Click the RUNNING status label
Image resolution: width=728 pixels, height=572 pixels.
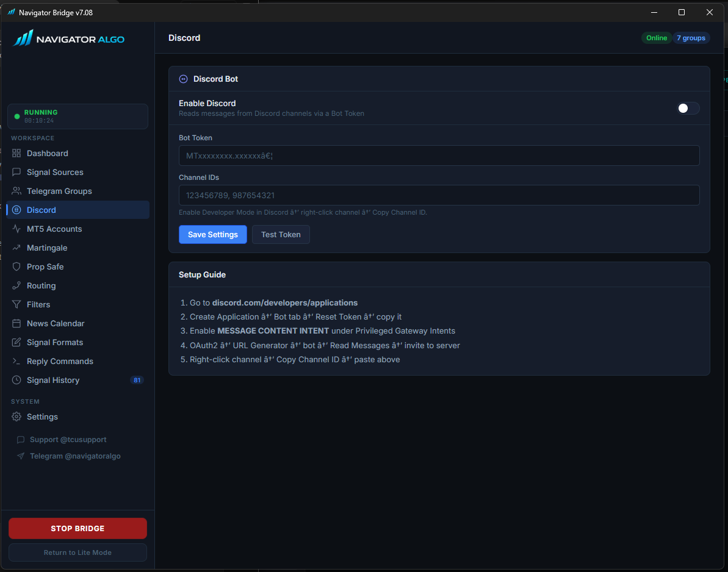point(41,112)
